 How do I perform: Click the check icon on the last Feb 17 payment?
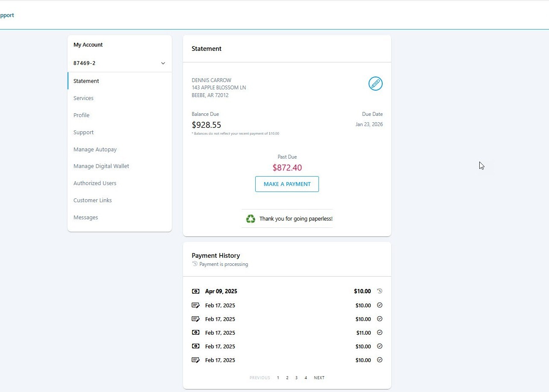click(x=195, y=360)
